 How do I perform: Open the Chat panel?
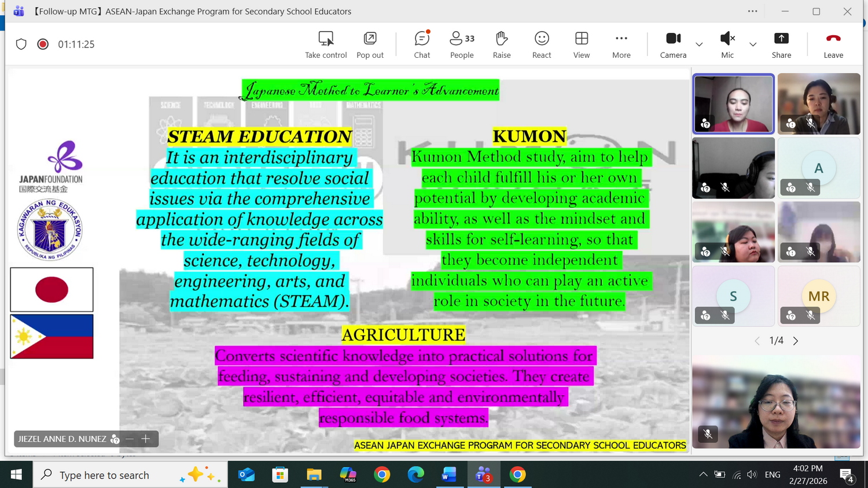(422, 45)
